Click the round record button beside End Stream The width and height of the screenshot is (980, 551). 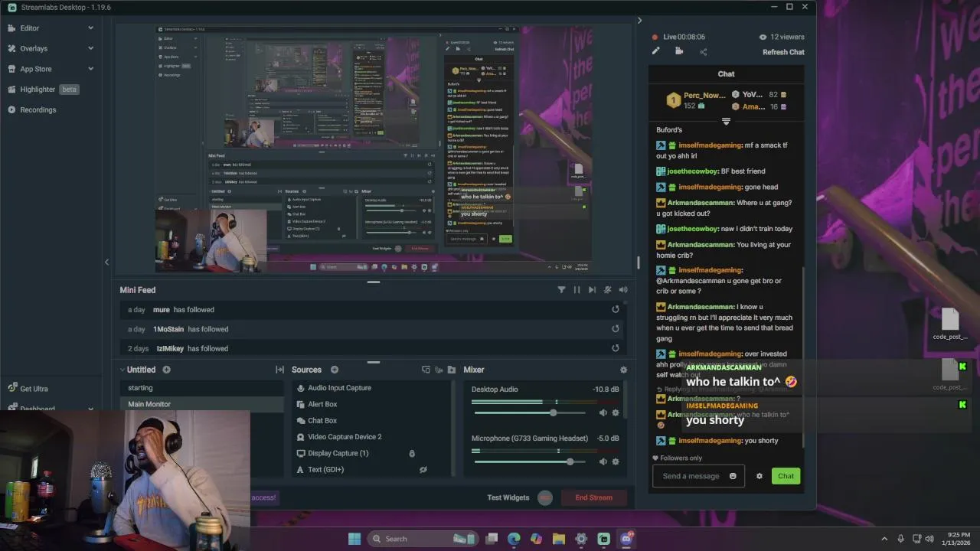pyautogui.click(x=545, y=497)
